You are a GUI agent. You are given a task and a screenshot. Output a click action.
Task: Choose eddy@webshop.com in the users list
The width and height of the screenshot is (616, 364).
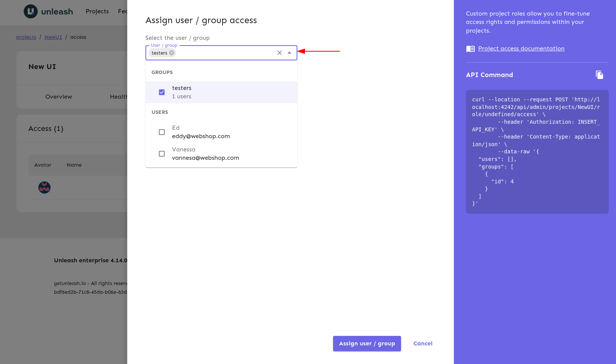[x=201, y=136]
